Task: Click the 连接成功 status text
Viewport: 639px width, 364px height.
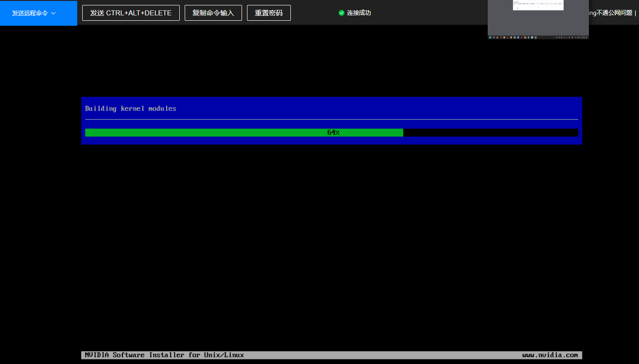Action: pyautogui.click(x=359, y=13)
